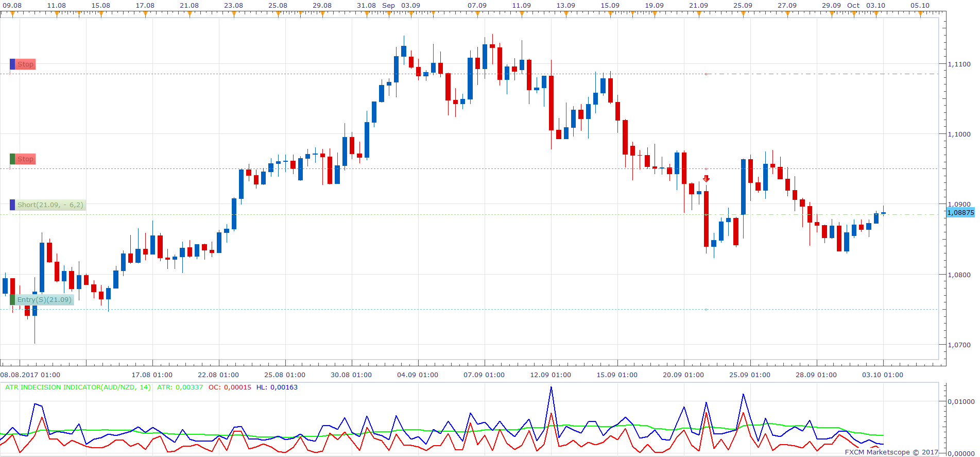Click the 04.09 01:00 date label

pos(418,375)
